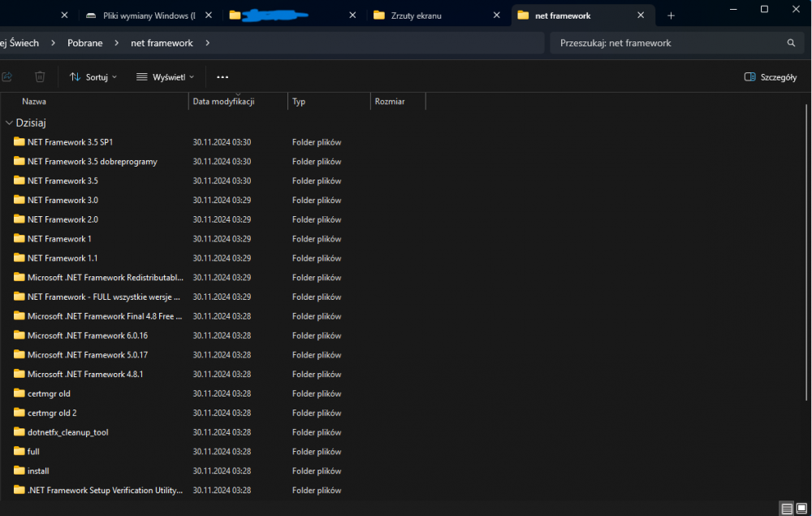Close the Pliki wymiany Windows tab

coord(209,15)
